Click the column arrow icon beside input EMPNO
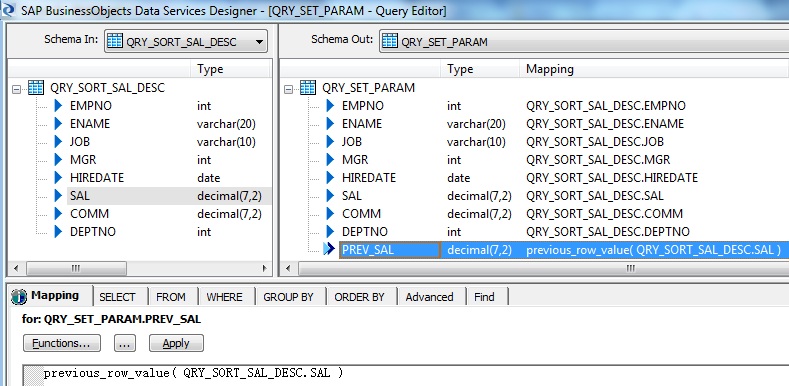Screen dimensions: 789x386 (58, 106)
